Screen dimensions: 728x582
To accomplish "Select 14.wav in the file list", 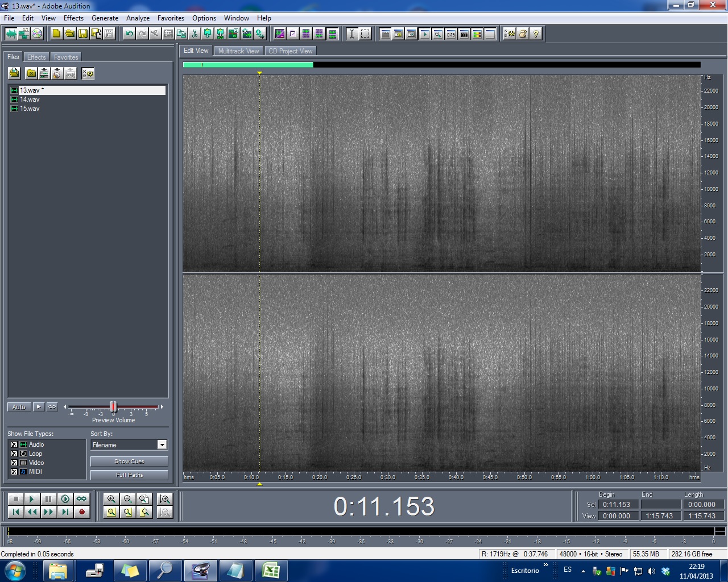I will (88, 99).
